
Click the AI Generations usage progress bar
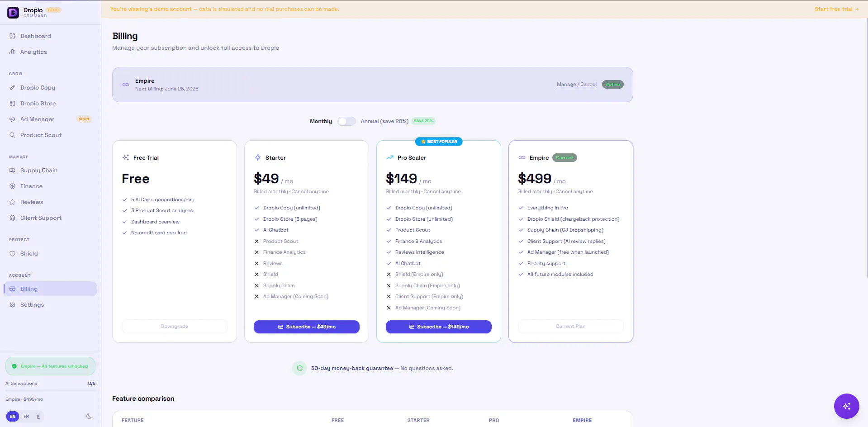pos(50,390)
